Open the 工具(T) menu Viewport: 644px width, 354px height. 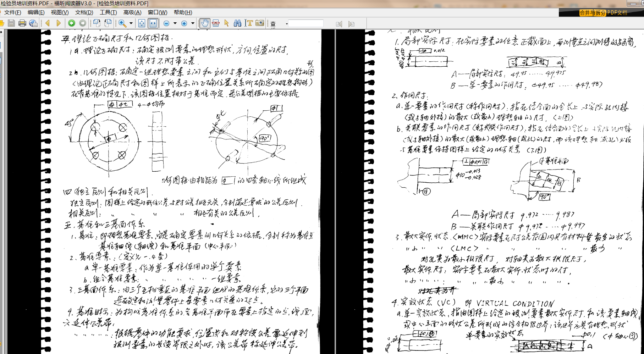point(108,12)
